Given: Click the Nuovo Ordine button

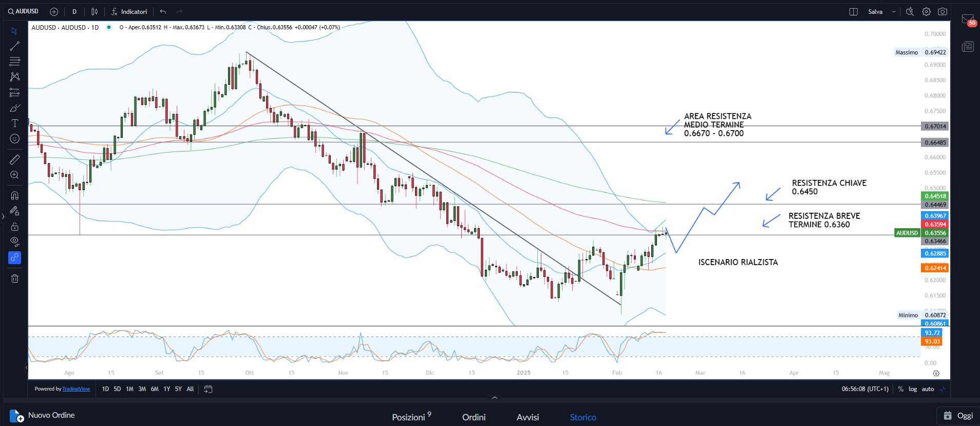Looking at the screenshot, I should [x=43, y=415].
